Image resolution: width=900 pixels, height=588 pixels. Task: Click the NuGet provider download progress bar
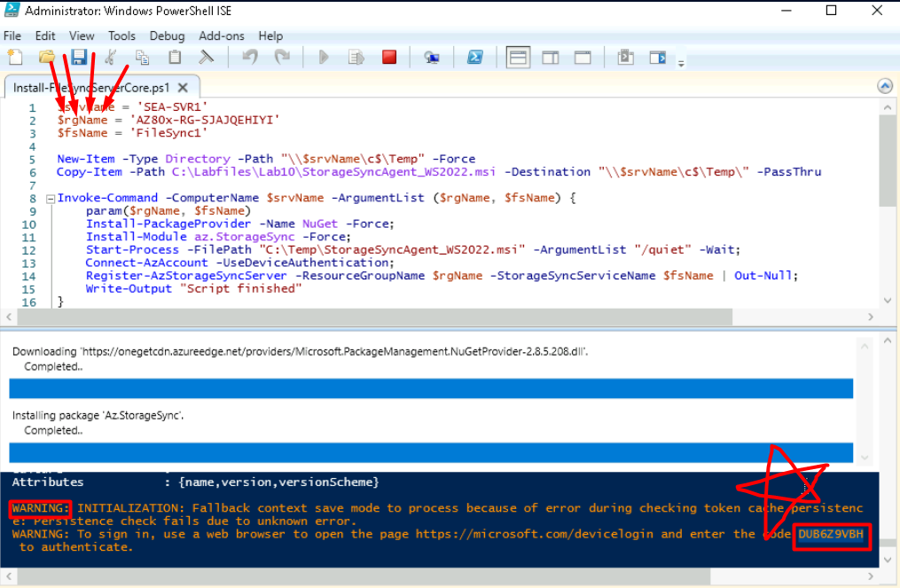click(431, 388)
